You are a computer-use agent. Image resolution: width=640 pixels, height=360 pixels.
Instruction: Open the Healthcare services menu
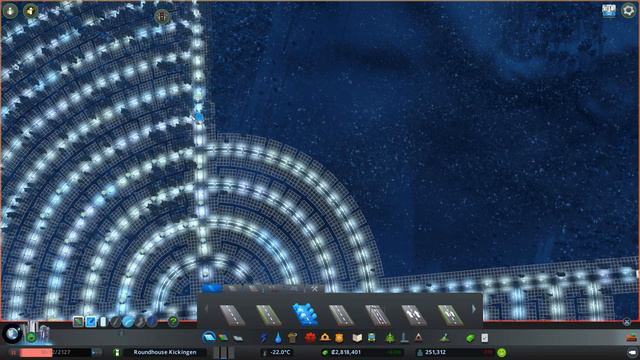click(x=310, y=338)
